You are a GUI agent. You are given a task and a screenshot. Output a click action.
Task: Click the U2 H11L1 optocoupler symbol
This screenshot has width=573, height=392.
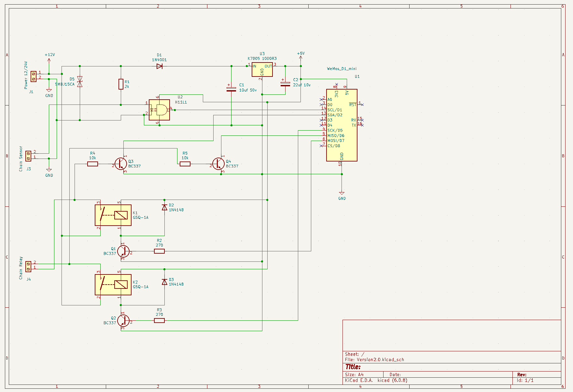[x=159, y=110]
